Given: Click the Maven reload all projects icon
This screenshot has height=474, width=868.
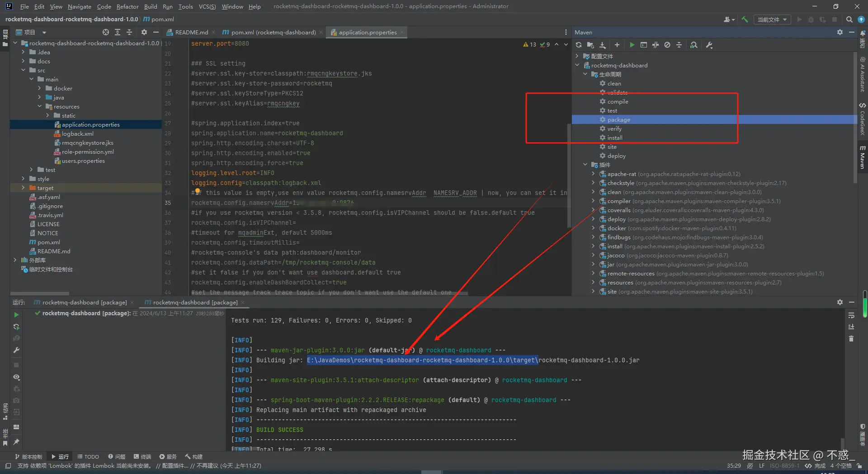Looking at the screenshot, I should point(579,45).
